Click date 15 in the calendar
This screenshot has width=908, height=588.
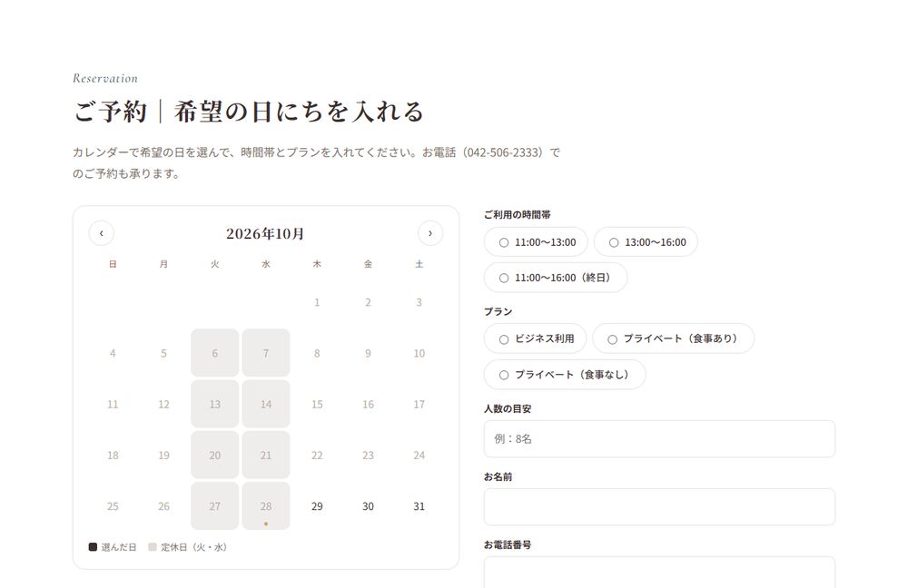coord(317,404)
